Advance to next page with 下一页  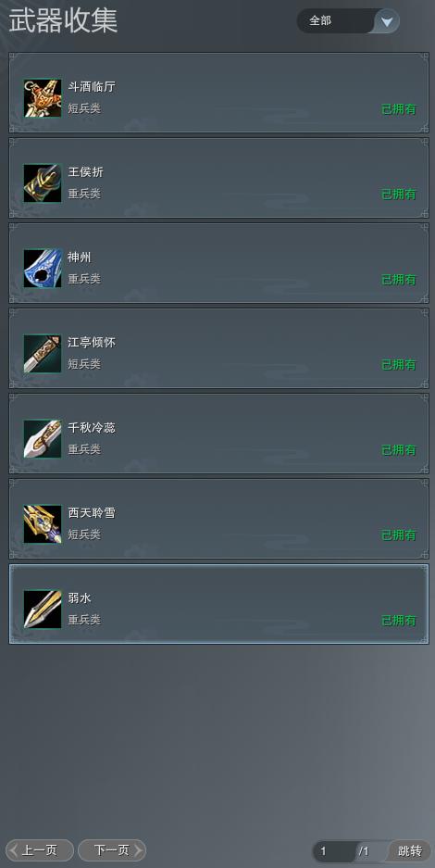[x=112, y=850]
